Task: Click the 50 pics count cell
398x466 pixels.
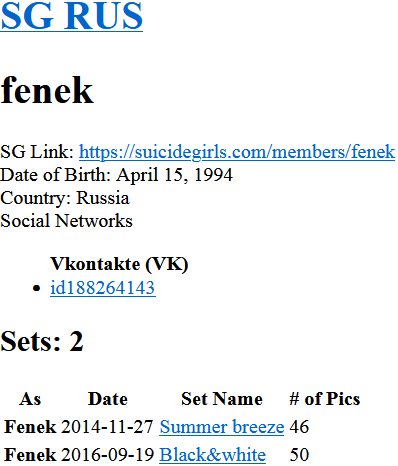Action: [299, 455]
